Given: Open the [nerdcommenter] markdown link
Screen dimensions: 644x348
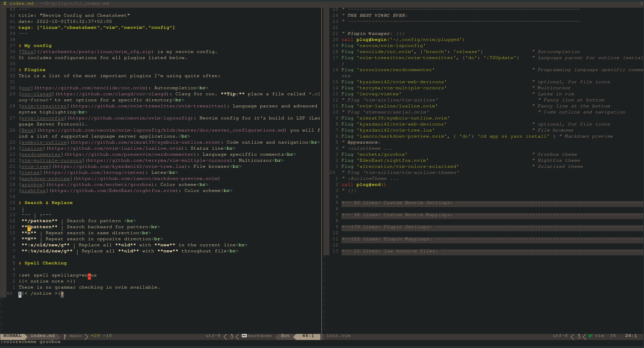Looking at the screenshot, I should [x=41, y=154].
